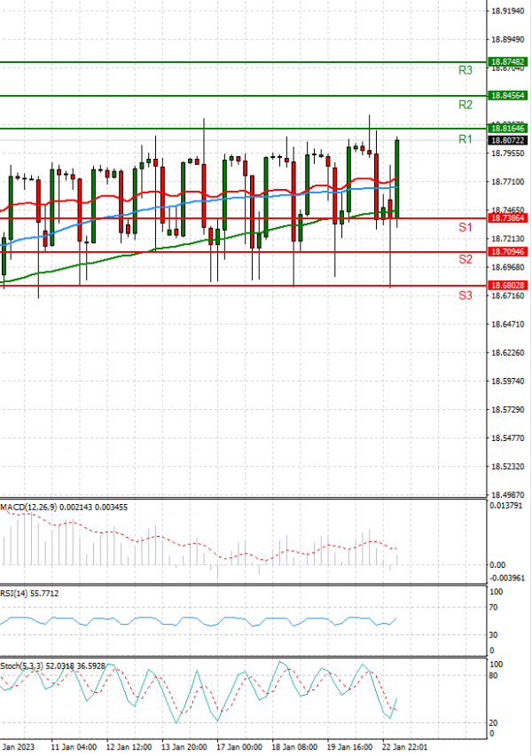Click the 18.49870 price scale value
Screen dimensions: 532x756
click(x=507, y=494)
